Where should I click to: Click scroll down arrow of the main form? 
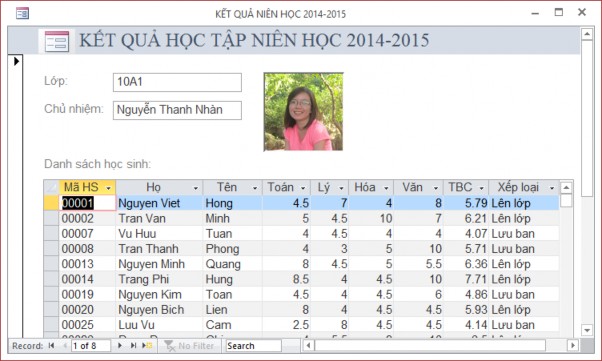tap(587, 330)
